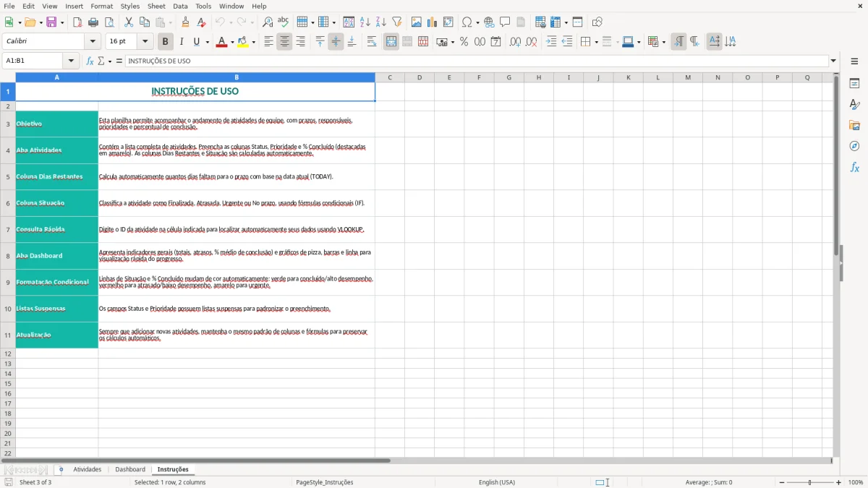Open the Borders dropdown arrow
Screen dimensions: 868x488
pyautogui.click(x=597, y=42)
